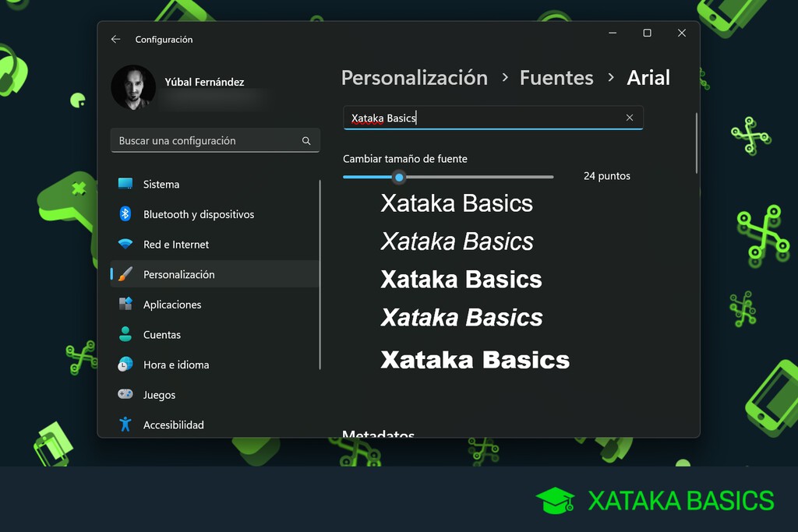Click Yúbal Fernández profile picture
The width and height of the screenshot is (798, 532).
[x=133, y=87]
